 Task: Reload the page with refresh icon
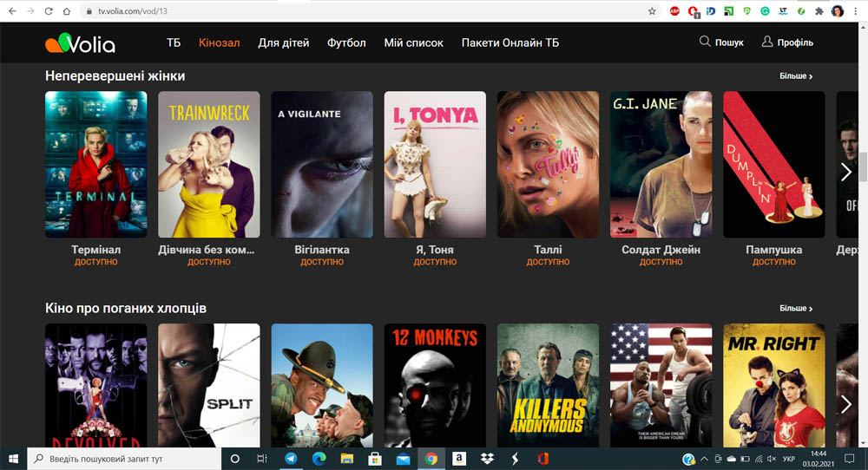pos(48,11)
